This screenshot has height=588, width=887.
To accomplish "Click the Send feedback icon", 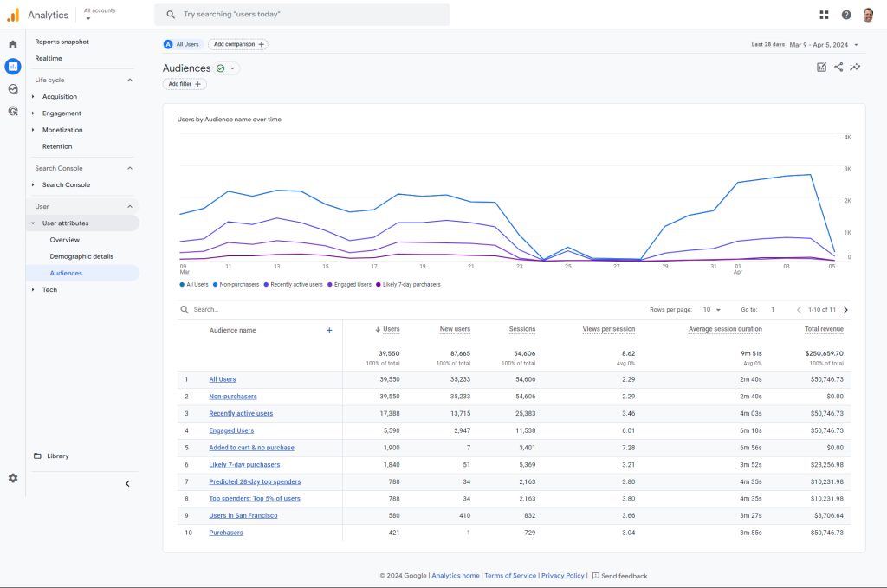I will [595, 576].
